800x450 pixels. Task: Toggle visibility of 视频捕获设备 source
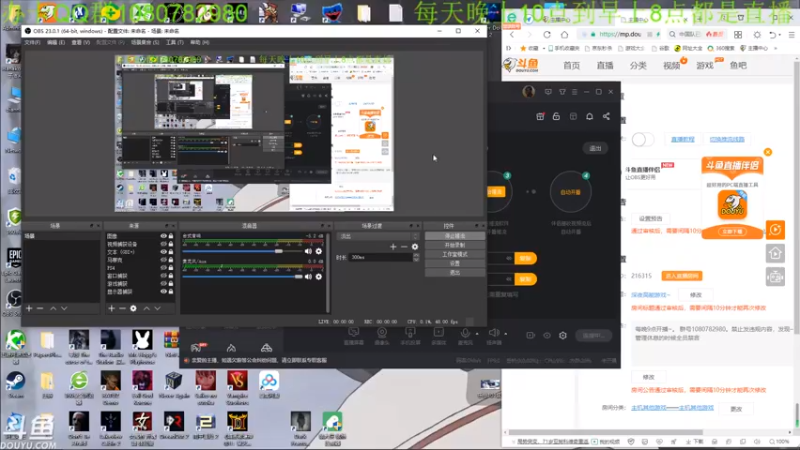163,244
